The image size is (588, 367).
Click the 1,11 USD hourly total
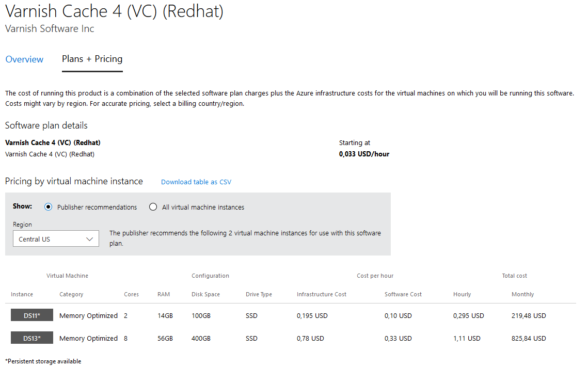pos(467,339)
